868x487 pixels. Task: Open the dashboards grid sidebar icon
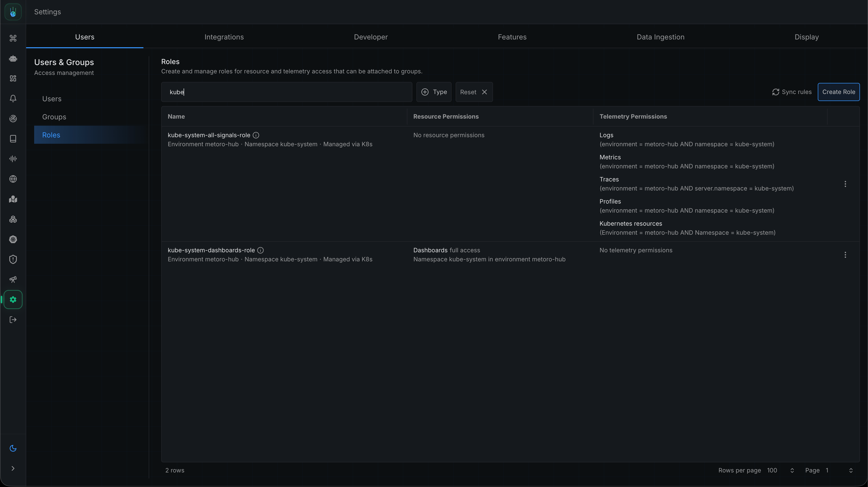(13, 78)
